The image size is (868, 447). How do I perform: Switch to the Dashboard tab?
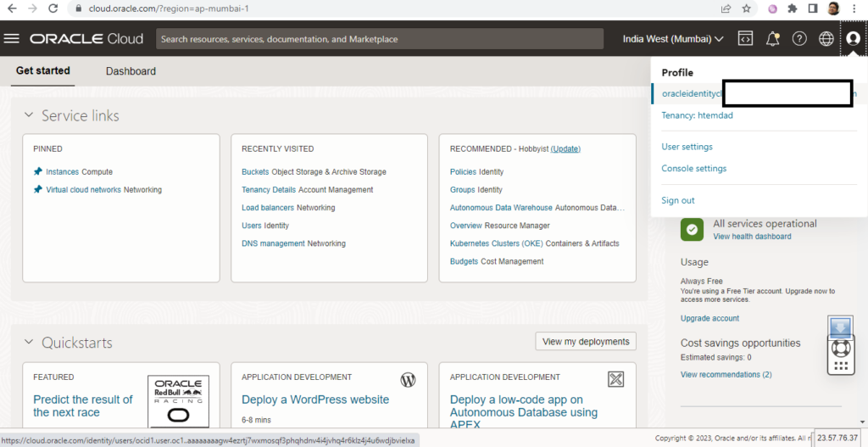click(x=131, y=71)
